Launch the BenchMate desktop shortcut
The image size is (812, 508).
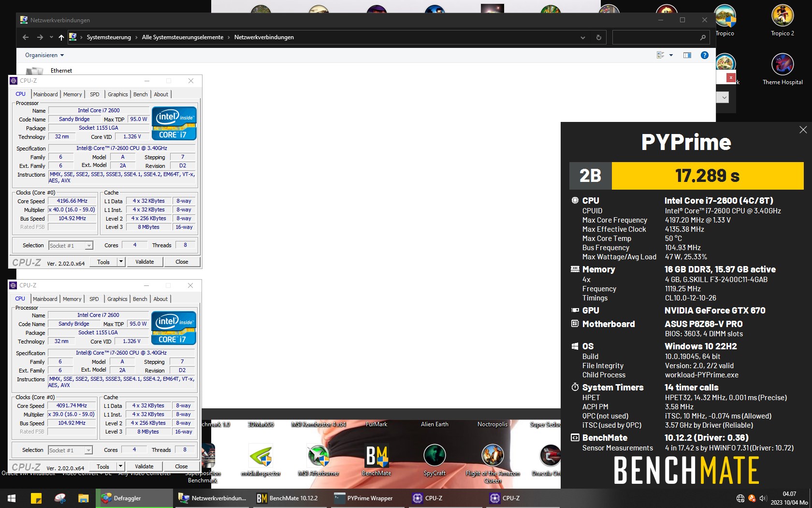coord(377,460)
